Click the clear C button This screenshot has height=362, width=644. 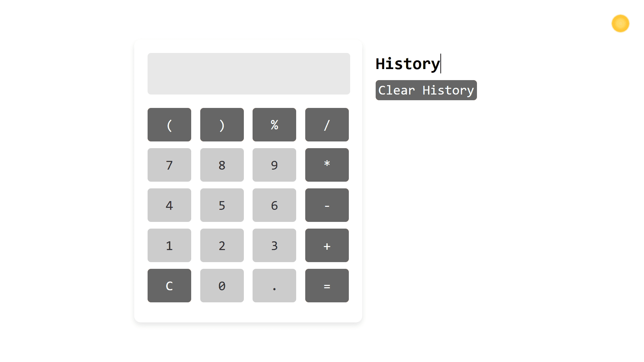pyautogui.click(x=169, y=286)
